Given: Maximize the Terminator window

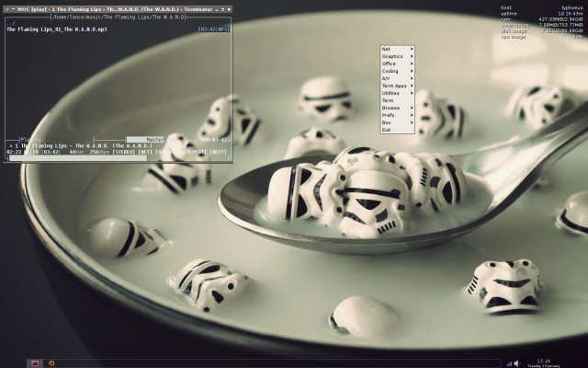Looking at the screenshot, I should tap(222, 10).
